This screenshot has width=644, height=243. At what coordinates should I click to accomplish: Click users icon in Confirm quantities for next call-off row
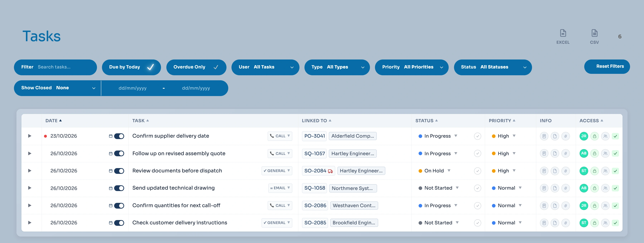(x=605, y=206)
